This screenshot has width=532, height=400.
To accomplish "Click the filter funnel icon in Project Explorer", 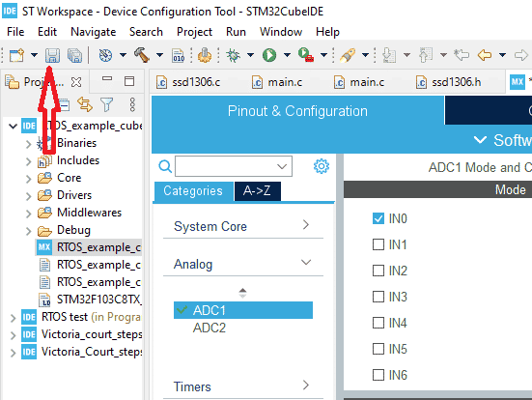I will (106, 104).
